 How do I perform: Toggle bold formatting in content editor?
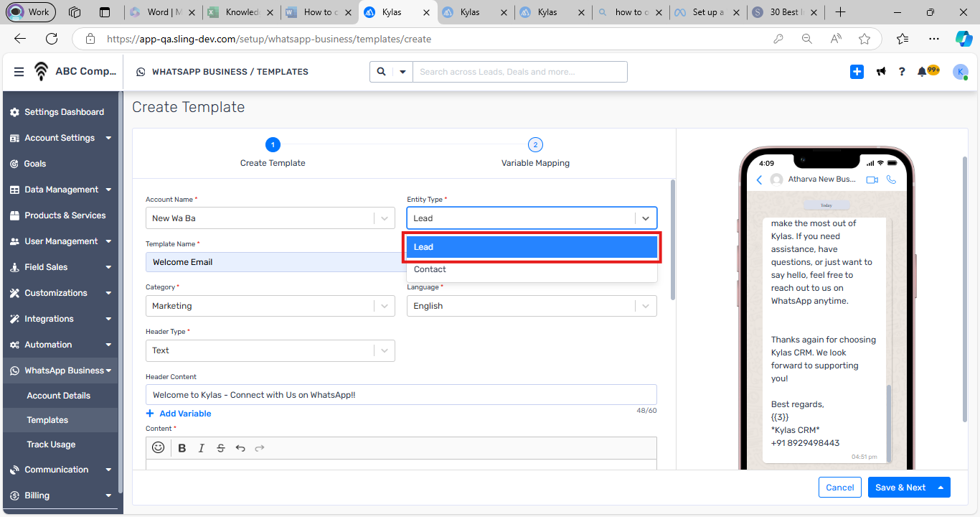182,448
